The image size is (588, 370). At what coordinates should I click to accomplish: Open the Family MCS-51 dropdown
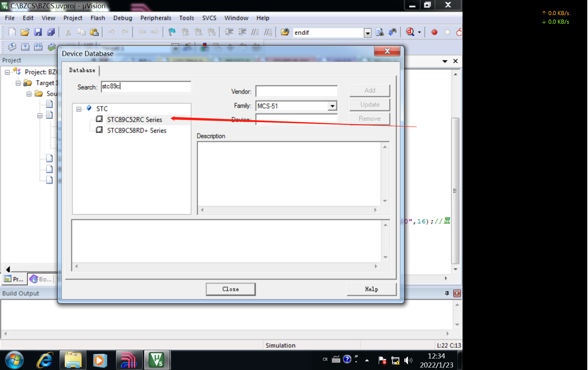[332, 106]
